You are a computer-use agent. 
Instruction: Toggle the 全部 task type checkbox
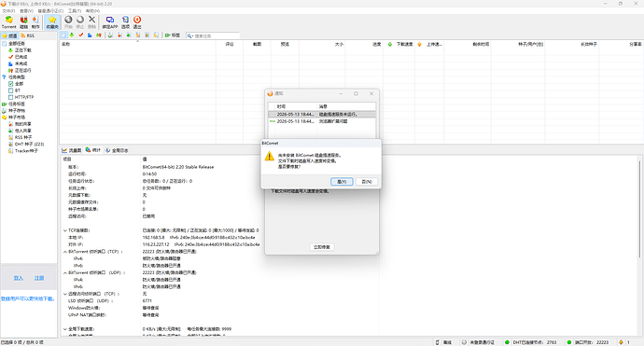click(11, 84)
